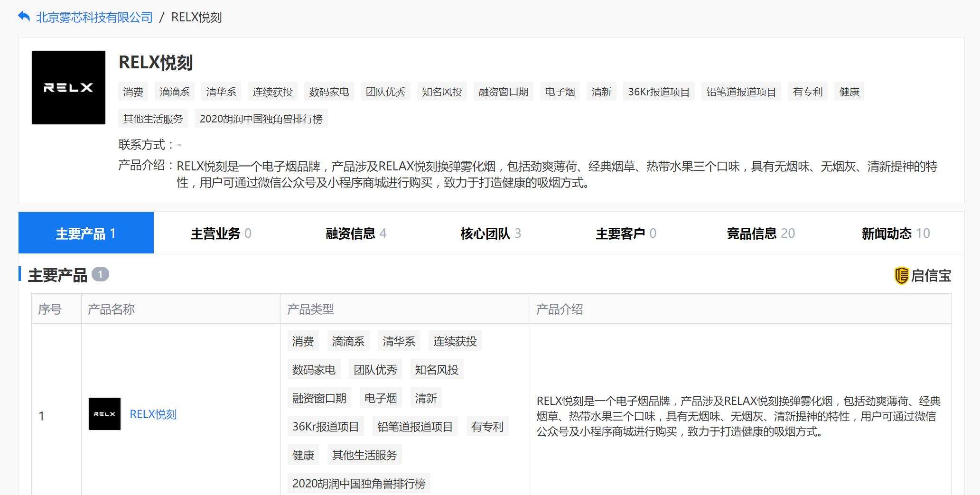This screenshot has height=495, width=980.
Task: Click the 清华系 tag in header
Action: 221,91
